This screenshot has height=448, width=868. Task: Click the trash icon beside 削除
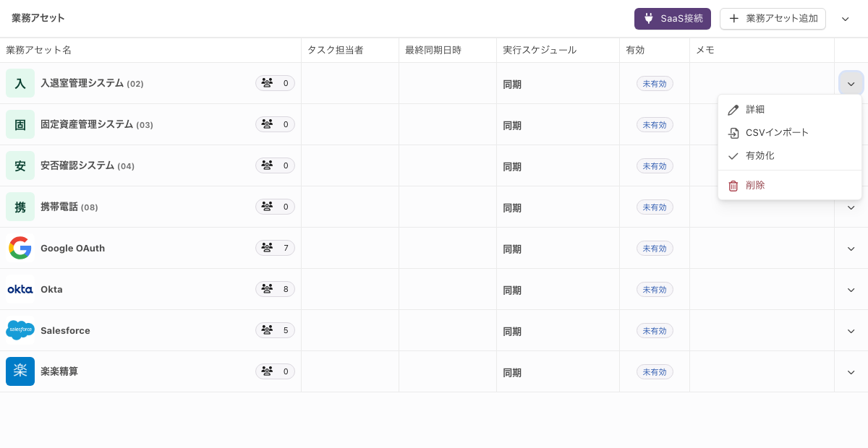(x=733, y=186)
